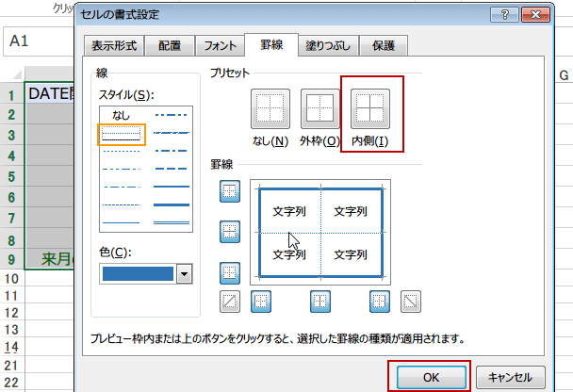Select row header 10 in the worksheet
Image resolution: width=573 pixels, height=392 pixels.
tap(11, 279)
